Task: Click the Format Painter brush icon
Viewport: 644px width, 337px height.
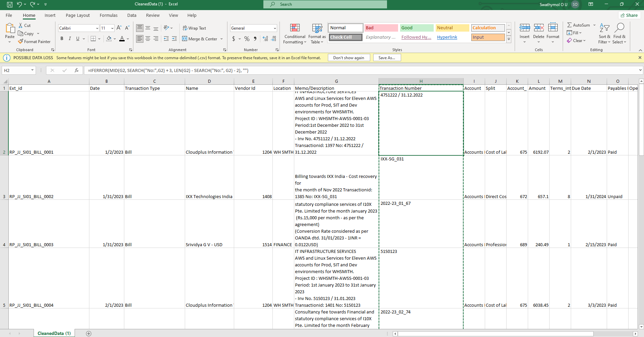Action: click(21, 41)
